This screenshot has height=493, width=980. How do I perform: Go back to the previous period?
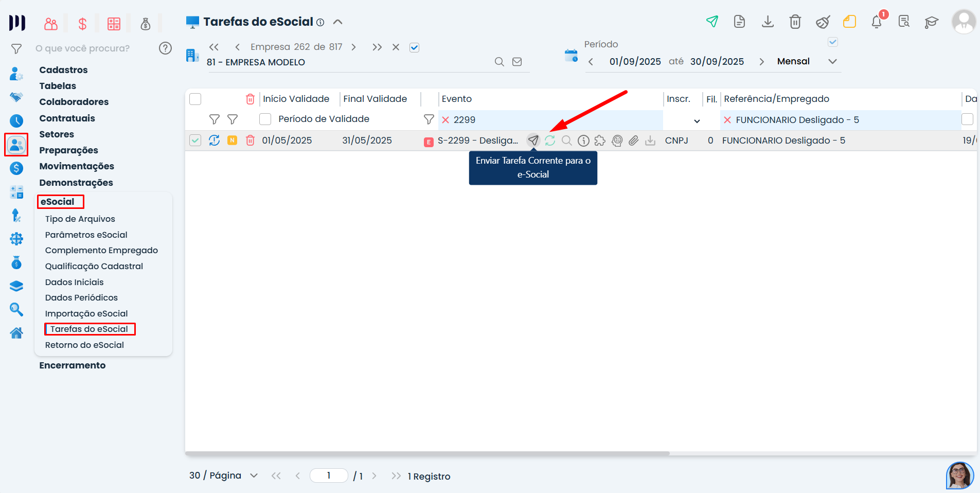pyautogui.click(x=591, y=62)
